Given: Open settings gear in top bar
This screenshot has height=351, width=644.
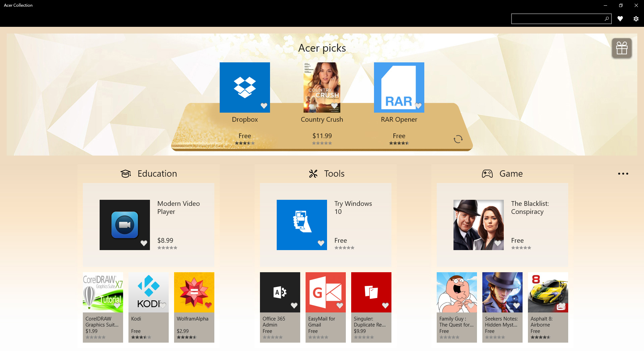Looking at the screenshot, I should point(636,19).
